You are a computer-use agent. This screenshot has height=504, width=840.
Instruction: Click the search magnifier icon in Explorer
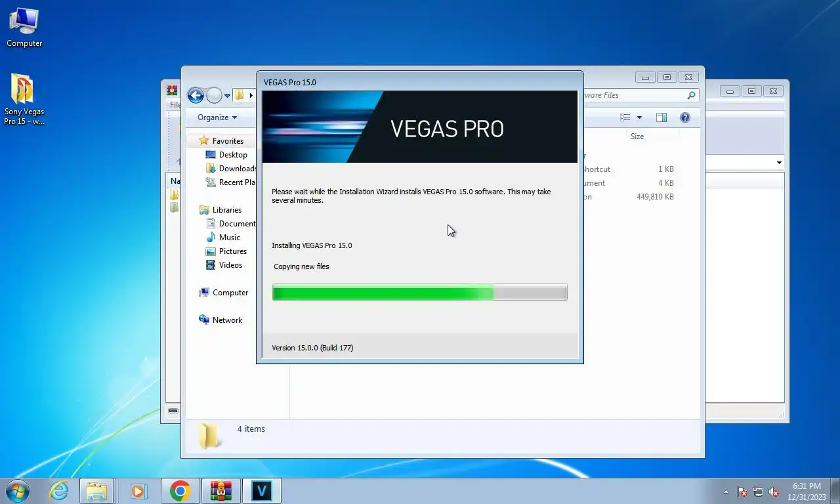tap(690, 95)
